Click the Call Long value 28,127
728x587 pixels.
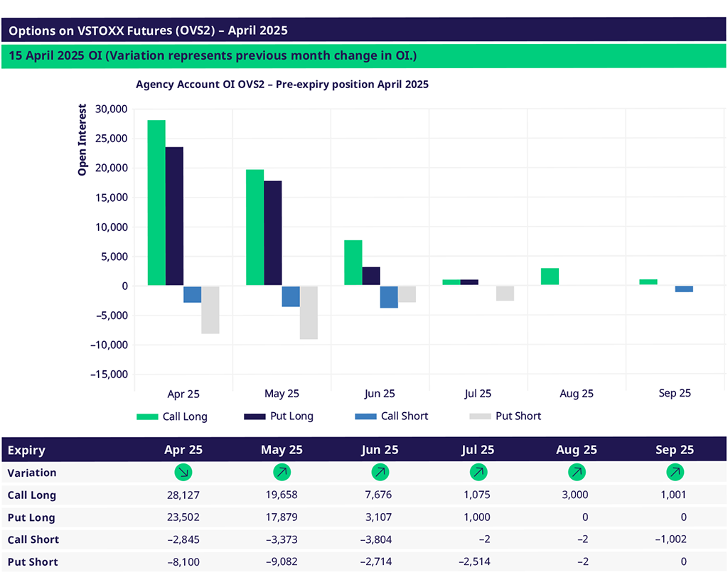[184, 495]
